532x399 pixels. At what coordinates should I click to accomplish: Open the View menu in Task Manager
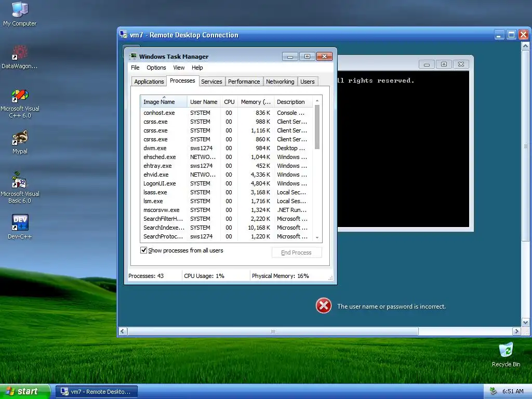coord(179,68)
